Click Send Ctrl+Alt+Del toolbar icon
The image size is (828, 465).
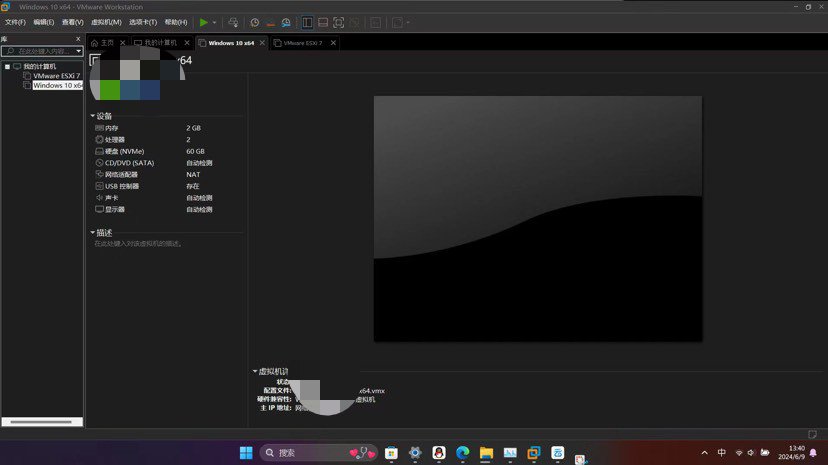point(233,23)
